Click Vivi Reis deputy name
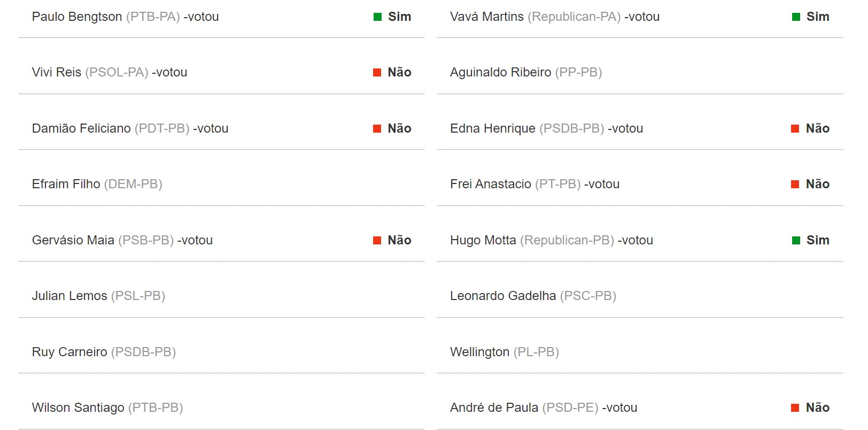 click(57, 72)
